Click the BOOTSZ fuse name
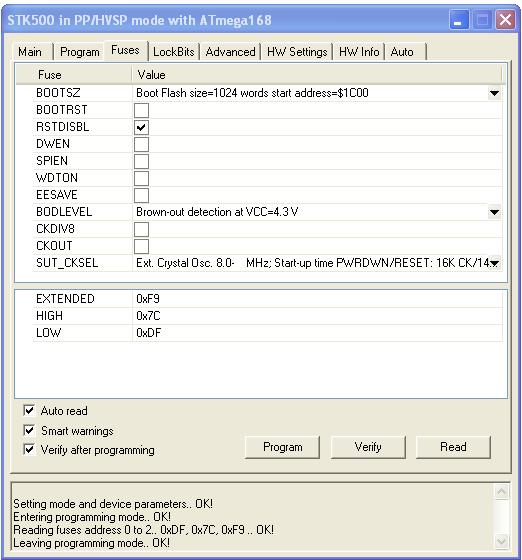 (58, 93)
